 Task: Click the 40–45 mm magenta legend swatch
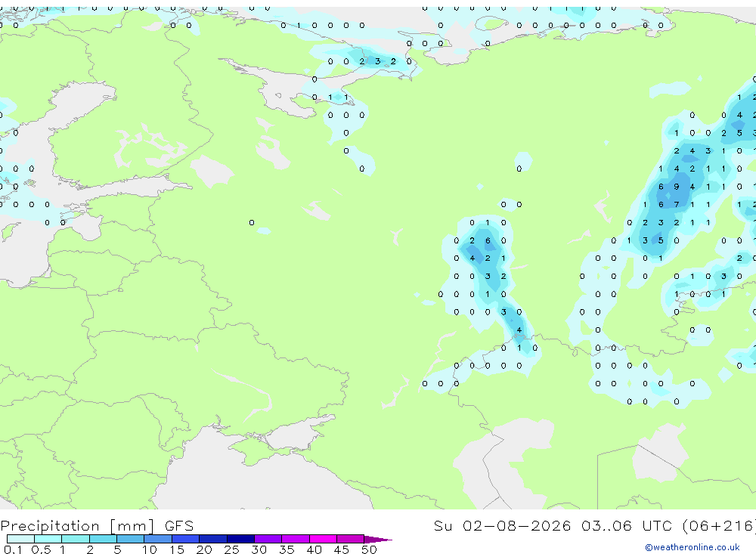pyautogui.click(x=323, y=539)
